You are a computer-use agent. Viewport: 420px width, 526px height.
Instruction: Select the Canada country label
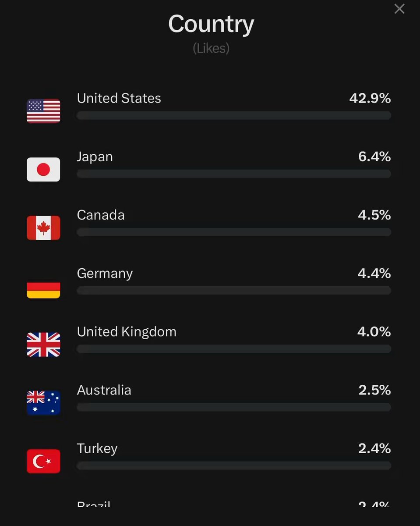pyautogui.click(x=101, y=215)
